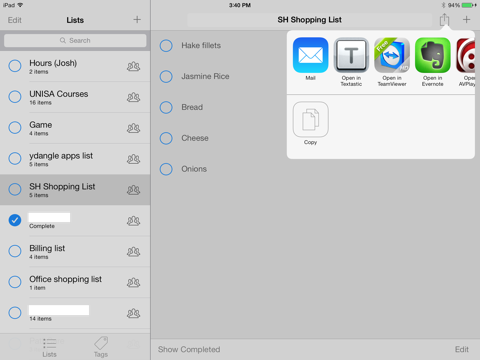Image resolution: width=480 pixels, height=360 pixels.
Task: Tap Edit at bottom of shopping list
Action: [x=462, y=349]
